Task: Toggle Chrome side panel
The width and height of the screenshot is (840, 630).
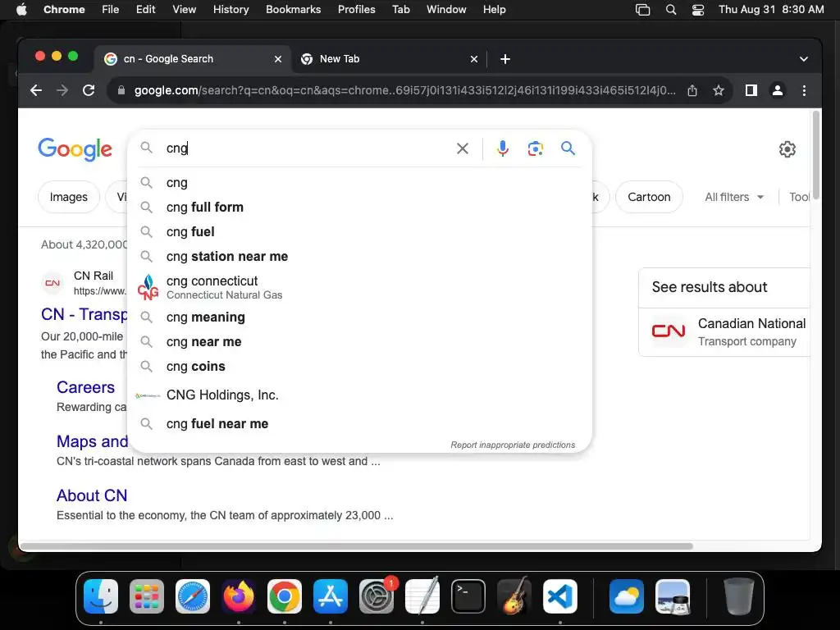Action: click(751, 90)
